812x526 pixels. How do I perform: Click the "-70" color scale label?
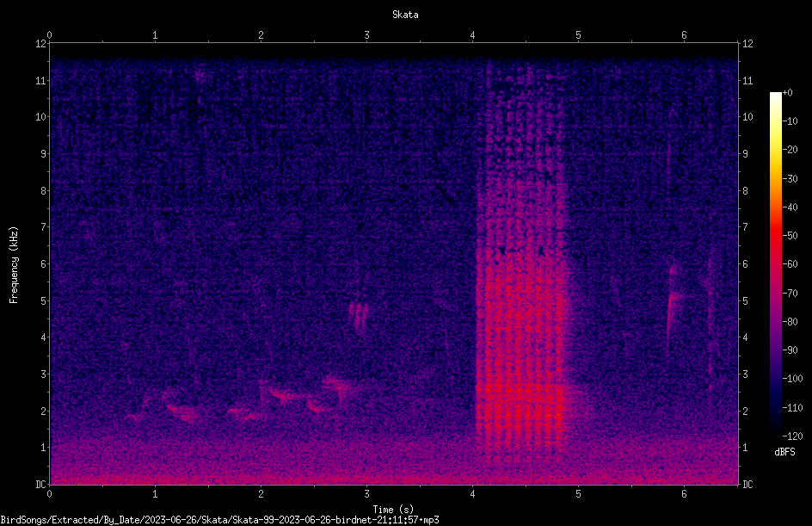(790, 294)
